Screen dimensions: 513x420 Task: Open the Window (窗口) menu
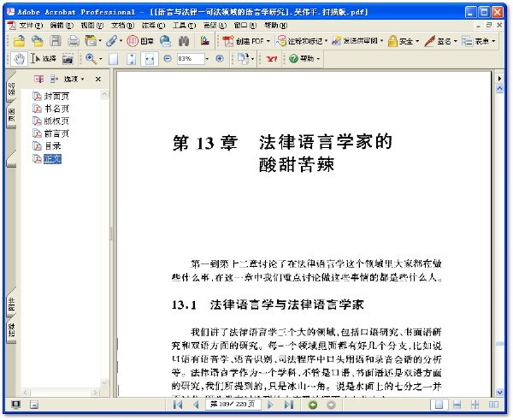click(245, 25)
